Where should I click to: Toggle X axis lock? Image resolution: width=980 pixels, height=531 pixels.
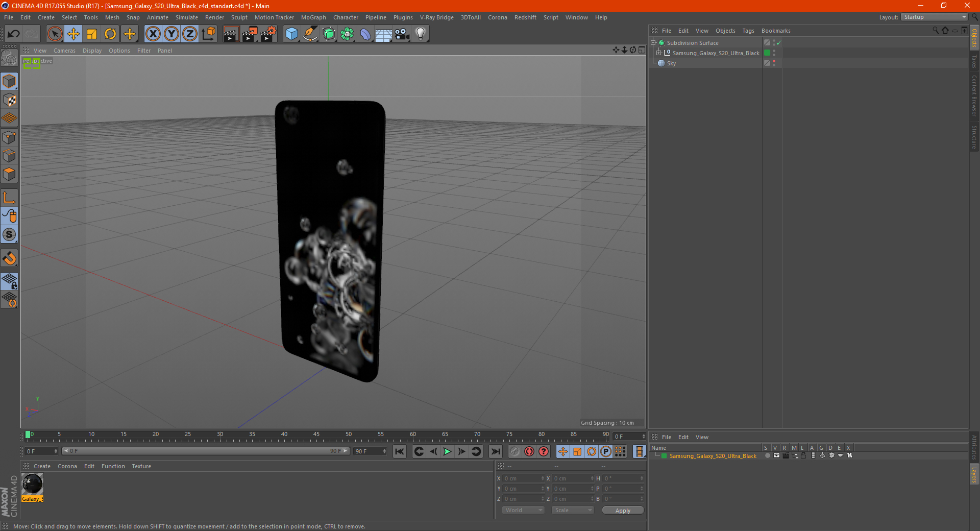pyautogui.click(x=153, y=34)
